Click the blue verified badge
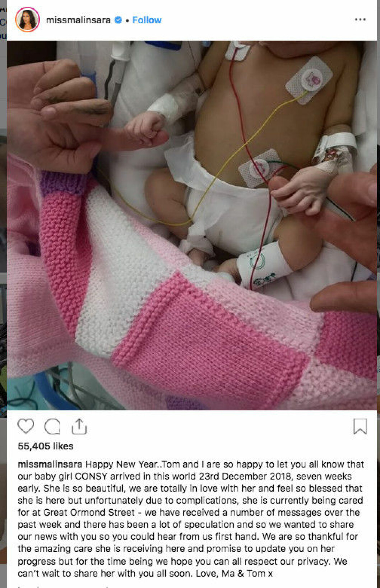Screen dimensions: 380x588 pyautogui.click(x=118, y=20)
